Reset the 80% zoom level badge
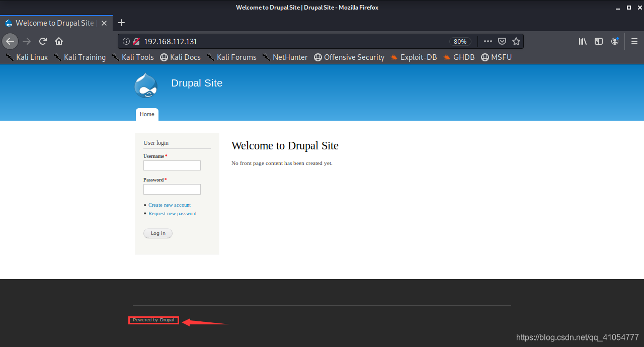The height and width of the screenshot is (347, 644). pos(460,41)
